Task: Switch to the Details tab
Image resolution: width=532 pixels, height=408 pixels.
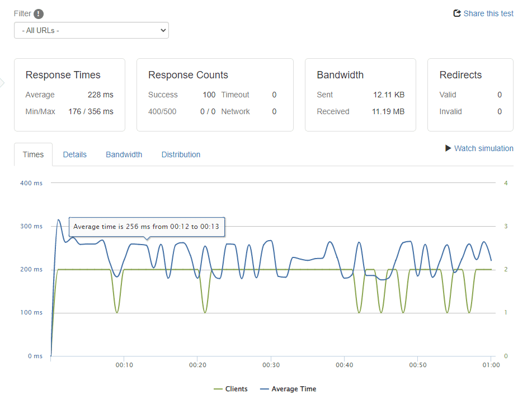Action: tap(74, 154)
